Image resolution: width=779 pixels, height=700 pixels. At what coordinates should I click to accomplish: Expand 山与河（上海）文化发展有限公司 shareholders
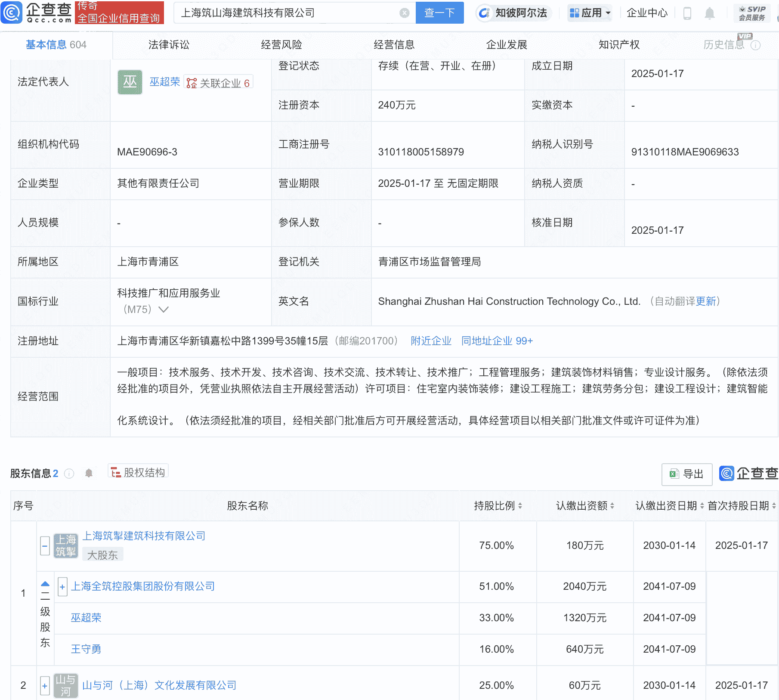point(45,686)
